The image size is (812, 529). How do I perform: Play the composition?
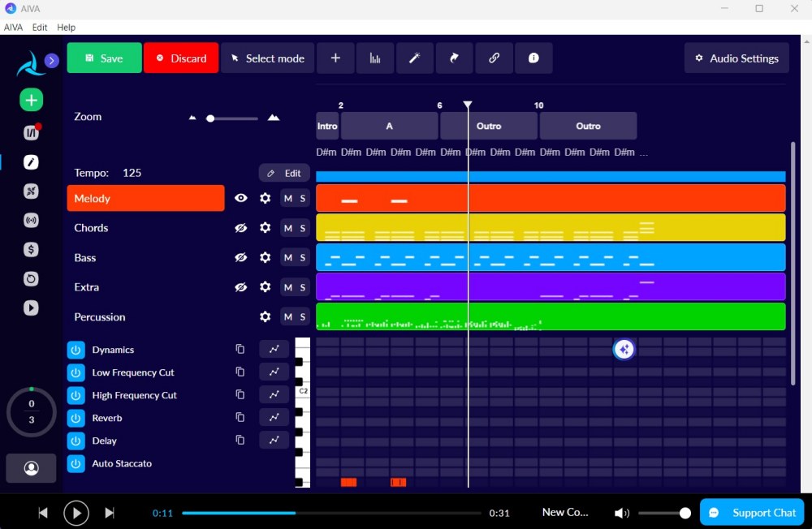[x=76, y=513]
